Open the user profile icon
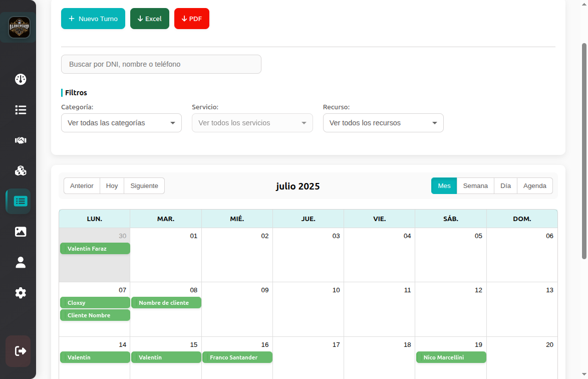588x379 pixels. (x=21, y=262)
